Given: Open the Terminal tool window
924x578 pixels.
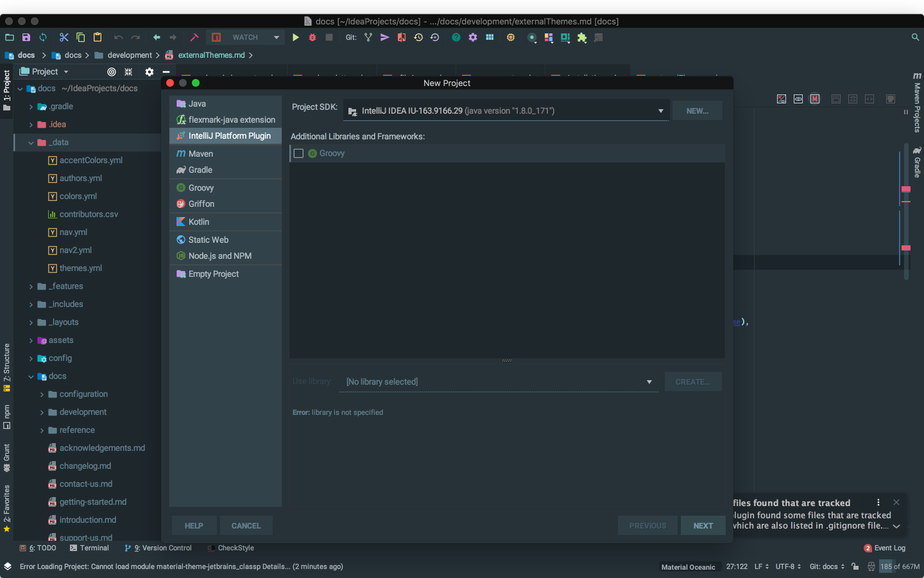Looking at the screenshot, I should click(x=89, y=548).
